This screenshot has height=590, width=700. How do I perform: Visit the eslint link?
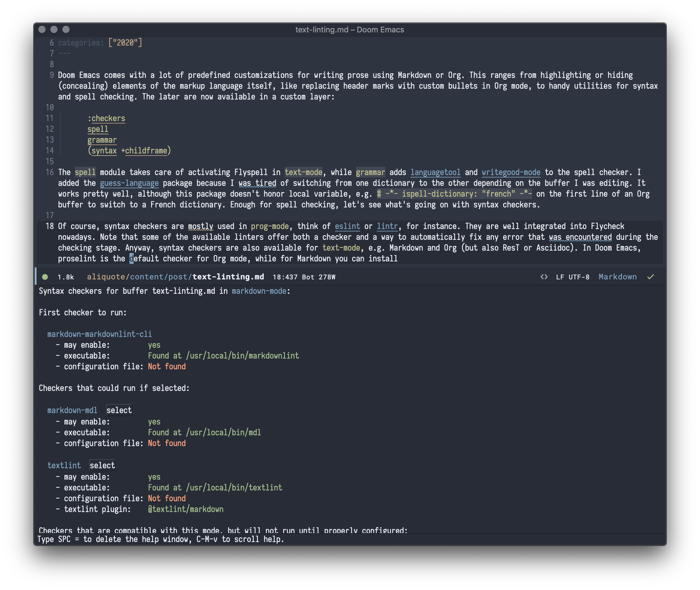click(347, 226)
